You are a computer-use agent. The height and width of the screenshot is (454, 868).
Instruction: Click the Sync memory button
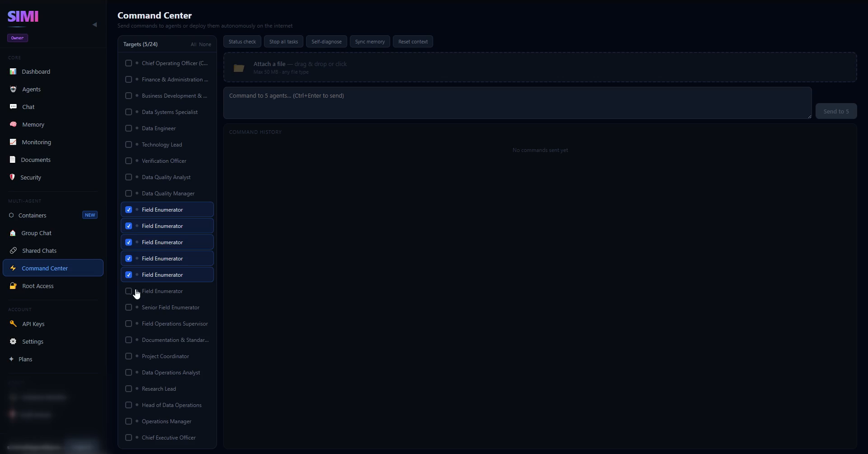pyautogui.click(x=370, y=42)
